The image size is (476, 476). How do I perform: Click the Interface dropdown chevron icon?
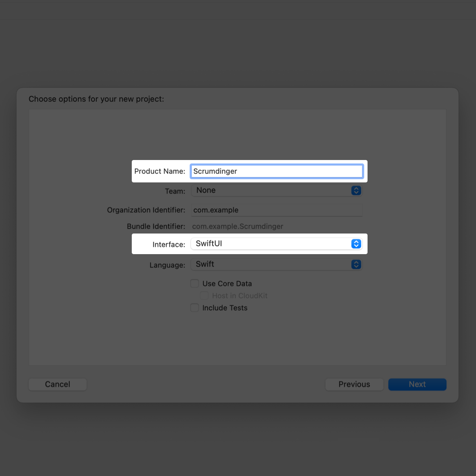pyautogui.click(x=355, y=244)
